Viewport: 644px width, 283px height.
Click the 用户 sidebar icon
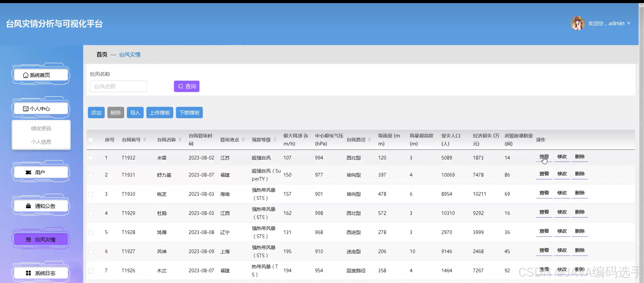pos(29,172)
